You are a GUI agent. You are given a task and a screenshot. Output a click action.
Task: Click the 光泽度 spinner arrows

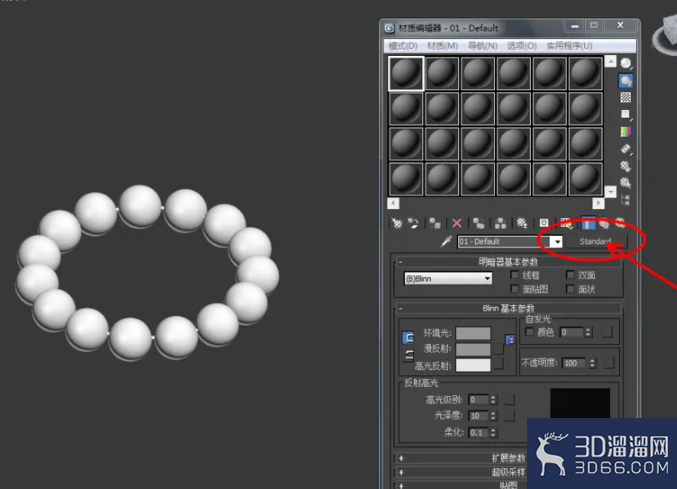[493, 416]
